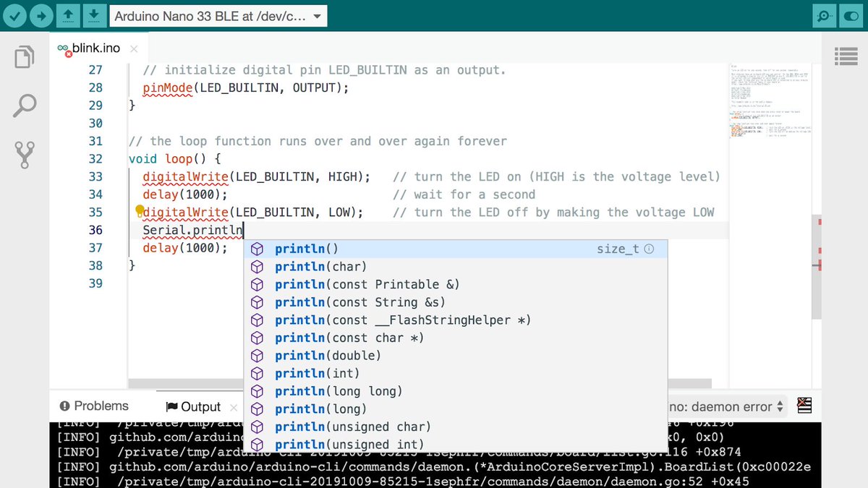Click cube icon beside println(double)

pyautogui.click(x=256, y=356)
